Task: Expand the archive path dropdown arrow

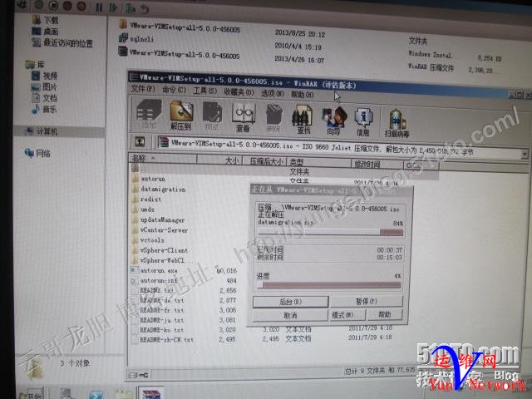Action: click(525, 154)
